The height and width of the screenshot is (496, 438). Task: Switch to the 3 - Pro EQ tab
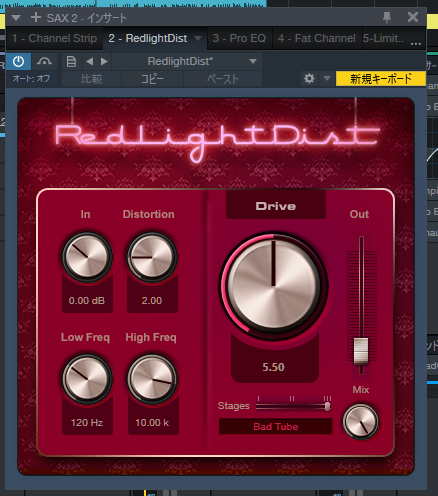click(239, 38)
